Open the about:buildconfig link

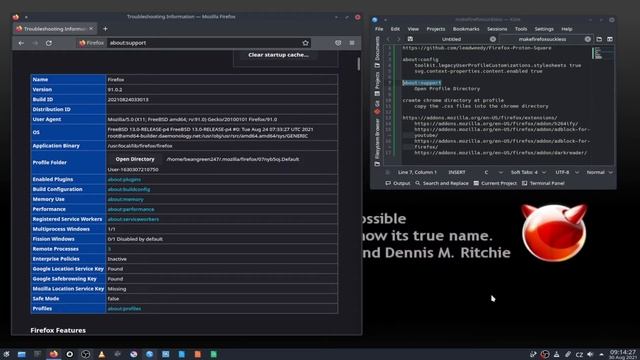pos(129,189)
